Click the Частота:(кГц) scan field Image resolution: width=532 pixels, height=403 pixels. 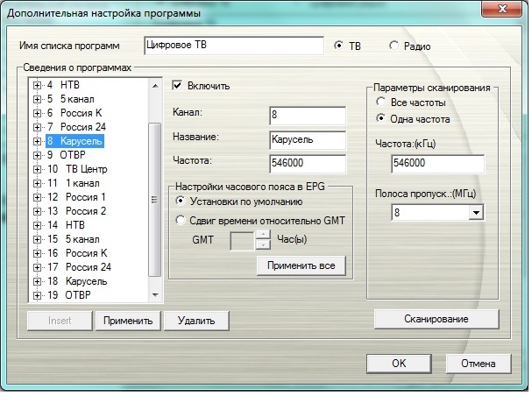pos(437,164)
